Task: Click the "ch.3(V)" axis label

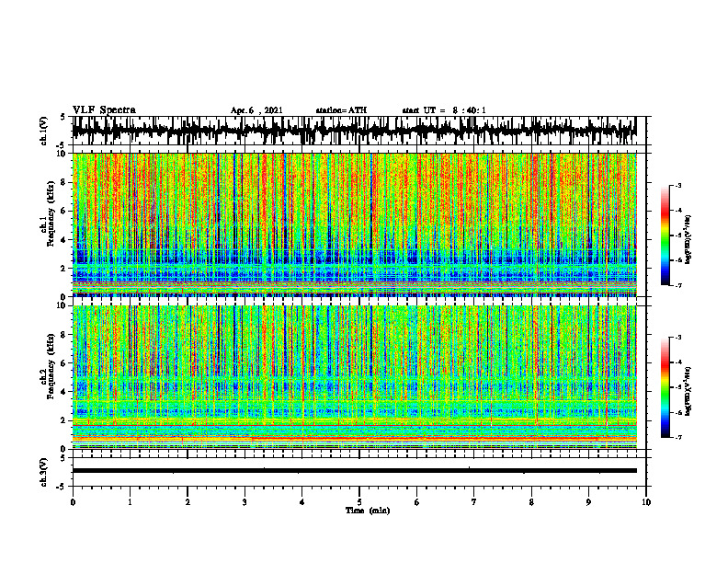Action: pos(44,473)
